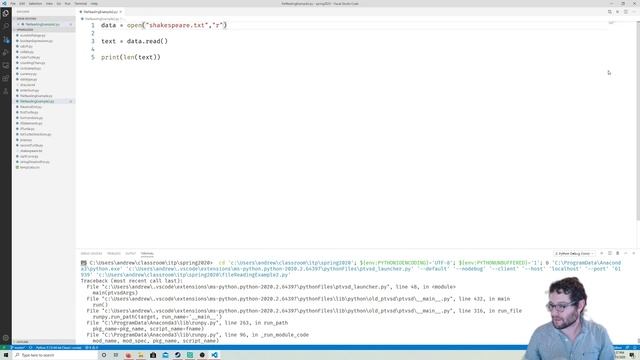Screen dimensions: 640x360
Task: Open the Help menu
Action: pos(94,4)
